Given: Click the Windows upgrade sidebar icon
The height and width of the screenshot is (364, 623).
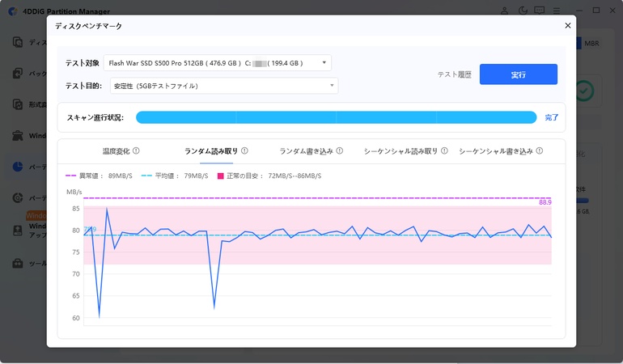Looking at the screenshot, I should [18, 231].
